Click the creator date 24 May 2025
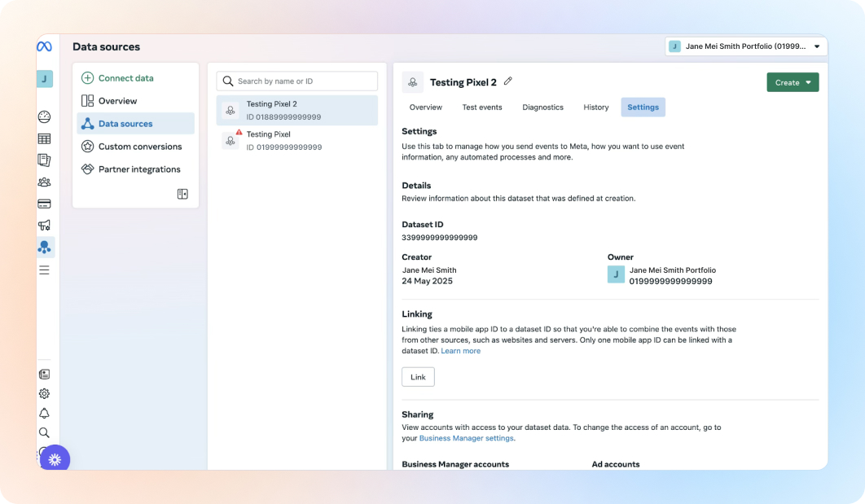This screenshot has height=504, width=865. click(427, 281)
